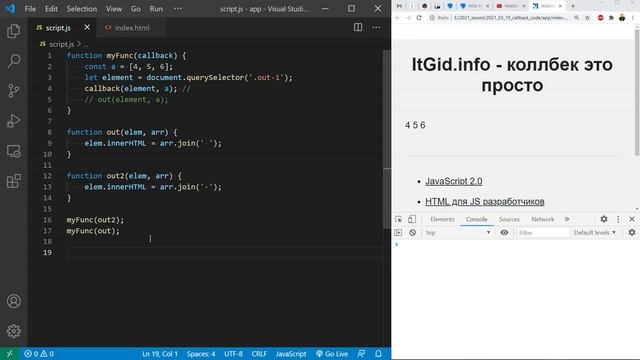The image size is (640, 360).
Task: Open the Manage gear menu in VS Code
Action: [x=13, y=331]
